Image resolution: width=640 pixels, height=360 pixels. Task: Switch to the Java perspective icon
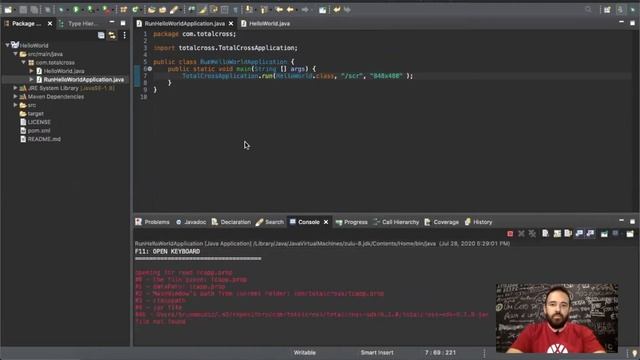(620, 9)
